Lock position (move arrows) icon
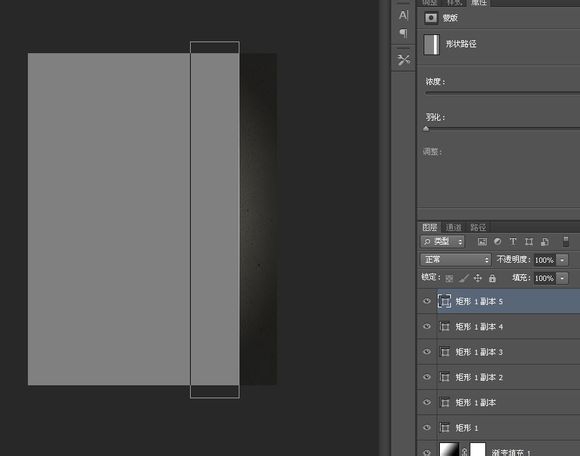The height and width of the screenshot is (456, 580). [478, 278]
